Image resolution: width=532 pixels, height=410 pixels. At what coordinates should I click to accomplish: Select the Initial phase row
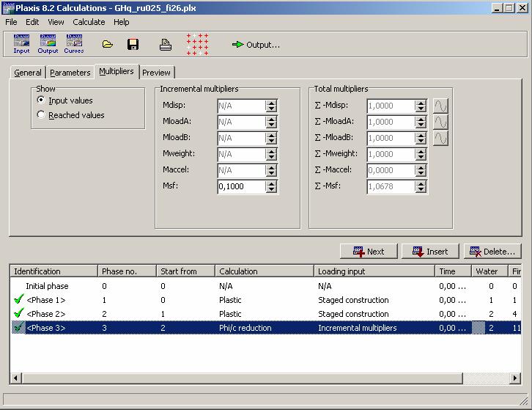(266, 286)
